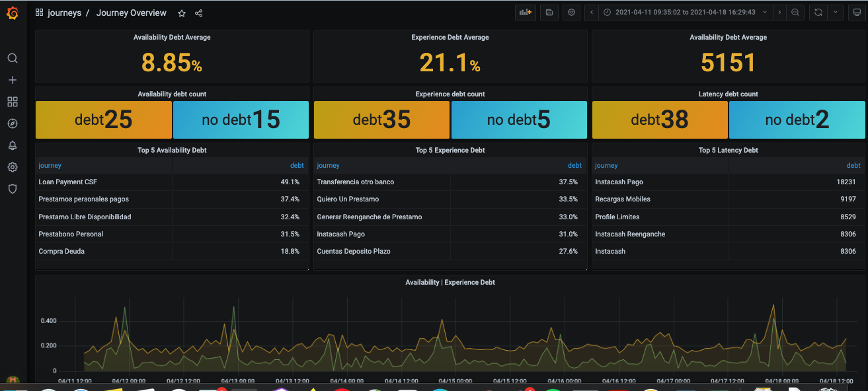
Task: Click the Add panel toolbar button
Action: pyautogui.click(x=526, y=13)
